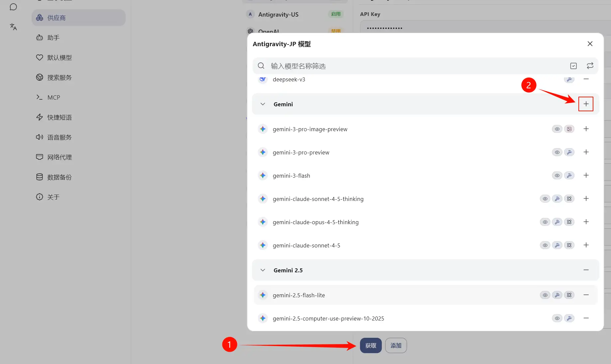Screen dimensions: 611x364
Task: Add the gemini-claude-opus-4-5-thinking model
Action: (586, 222)
